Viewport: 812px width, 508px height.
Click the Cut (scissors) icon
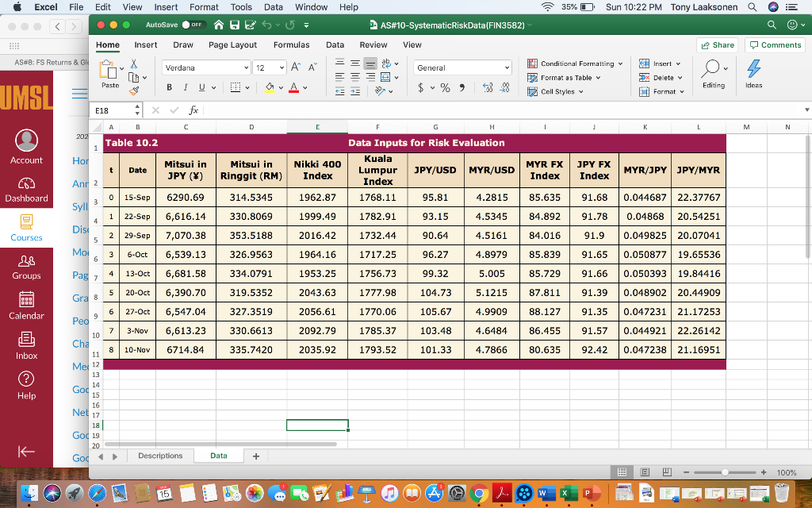pyautogui.click(x=133, y=64)
